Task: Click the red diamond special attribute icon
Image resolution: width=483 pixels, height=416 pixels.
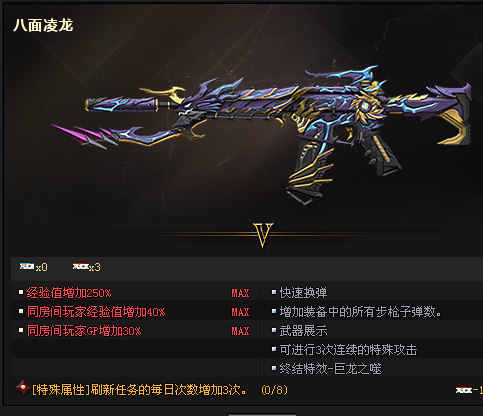Action: [x=23, y=388]
